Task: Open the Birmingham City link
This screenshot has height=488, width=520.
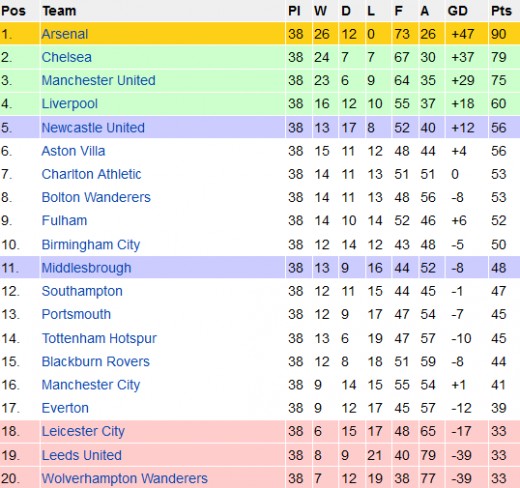Action: [91, 245]
